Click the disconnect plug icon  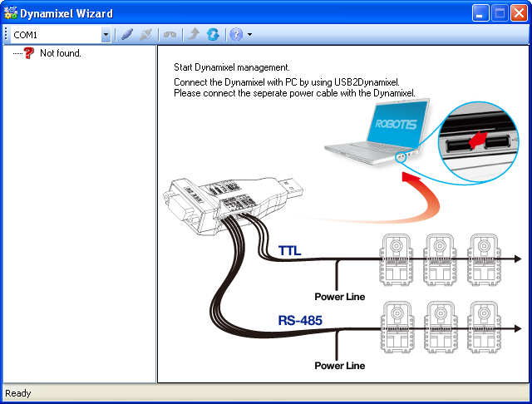pyautogui.click(x=146, y=34)
